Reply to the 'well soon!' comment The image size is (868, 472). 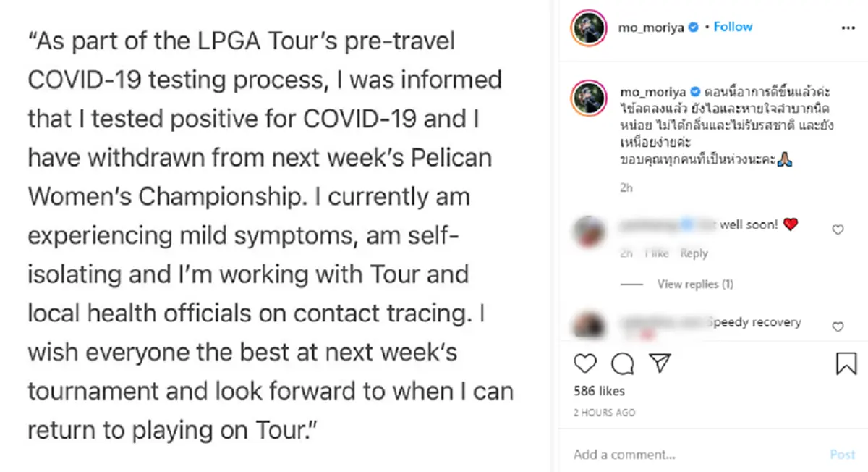pos(694,253)
